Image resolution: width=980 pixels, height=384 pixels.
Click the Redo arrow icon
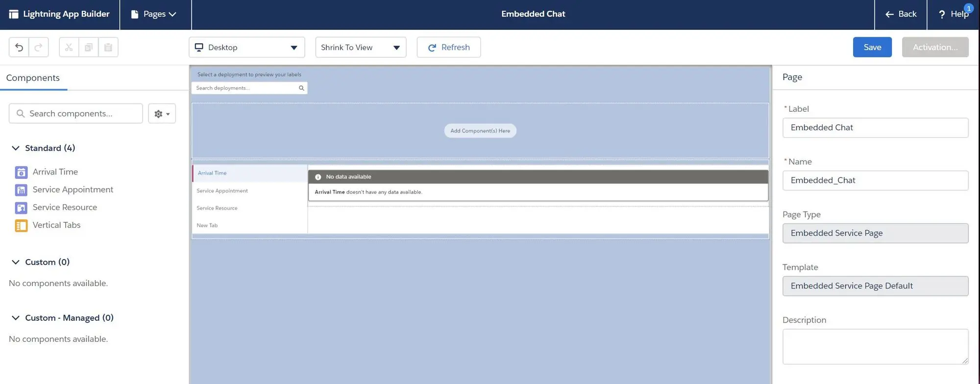click(x=38, y=47)
